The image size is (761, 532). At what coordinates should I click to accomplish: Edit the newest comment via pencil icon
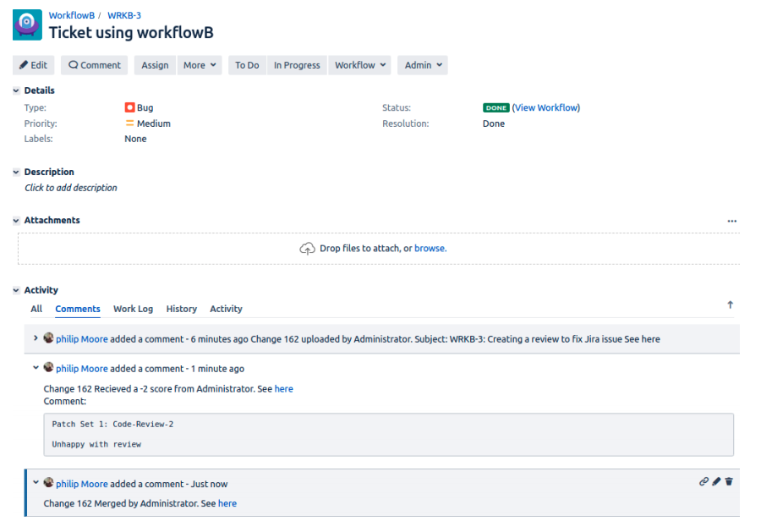click(716, 481)
